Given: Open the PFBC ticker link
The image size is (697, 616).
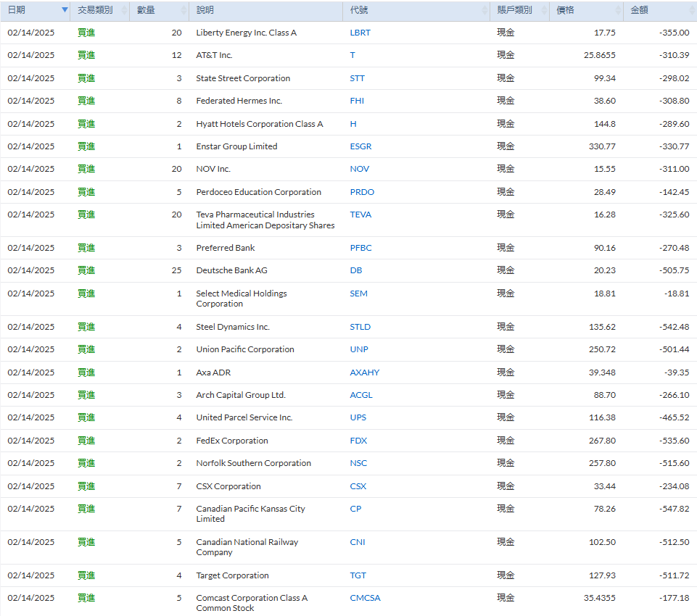Looking at the screenshot, I should (x=360, y=248).
